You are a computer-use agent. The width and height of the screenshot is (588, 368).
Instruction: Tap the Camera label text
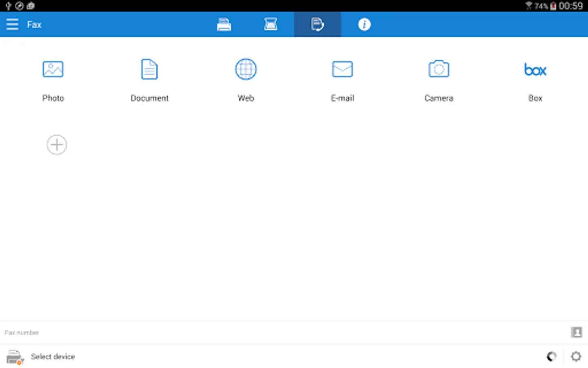pos(439,98)
